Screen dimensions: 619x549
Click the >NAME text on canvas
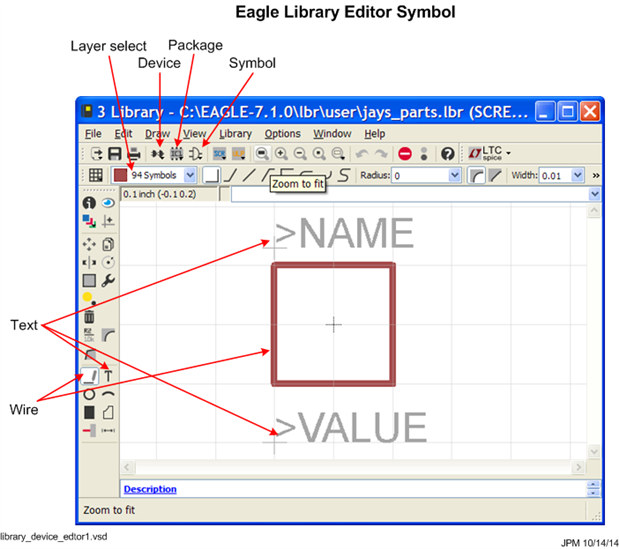344,233
